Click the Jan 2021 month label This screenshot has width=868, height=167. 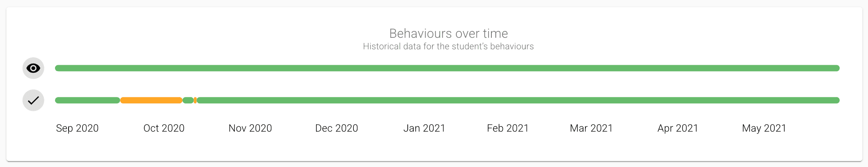click(424, 128)
